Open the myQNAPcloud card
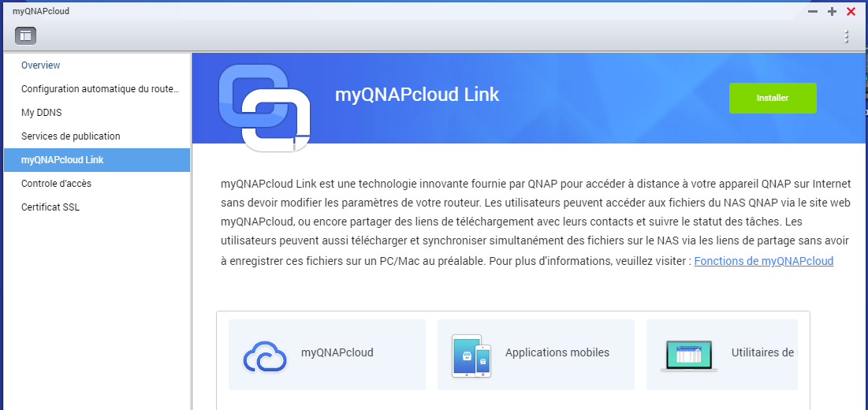The image size is (868, 410). tap(337, 353)
